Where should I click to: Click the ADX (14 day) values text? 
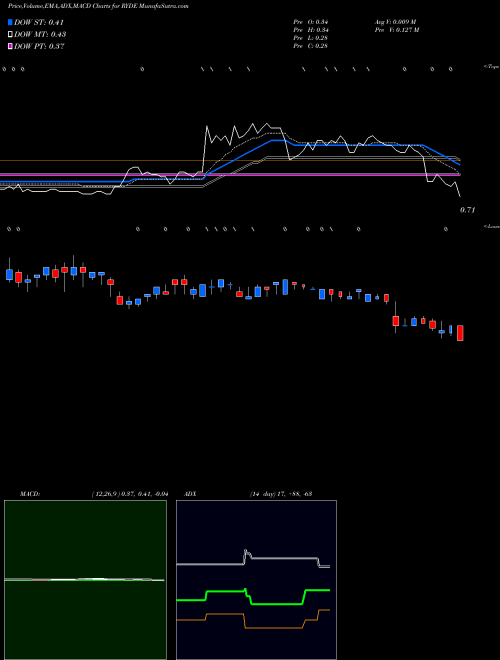(x=280, y=494)
